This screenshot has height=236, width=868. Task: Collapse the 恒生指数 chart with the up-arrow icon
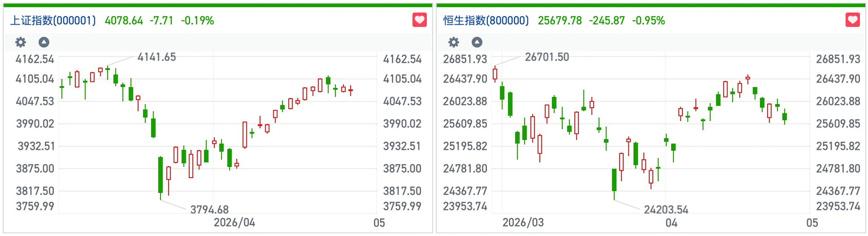tap(477, 42)
